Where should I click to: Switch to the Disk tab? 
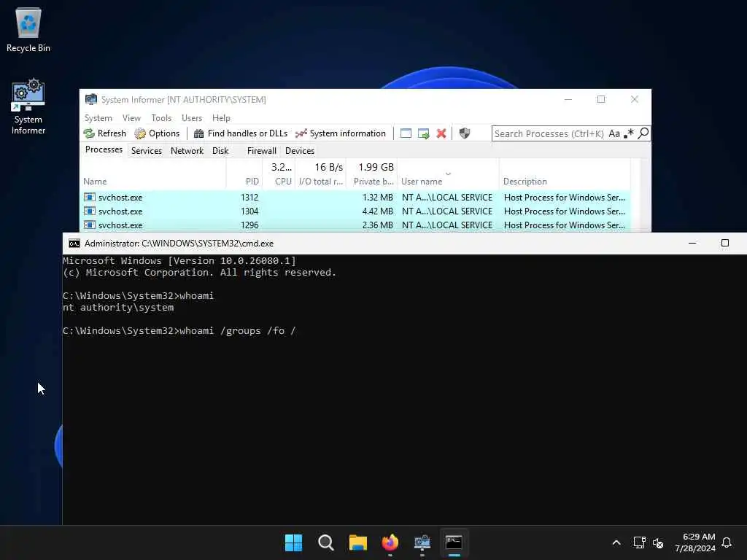220,150
